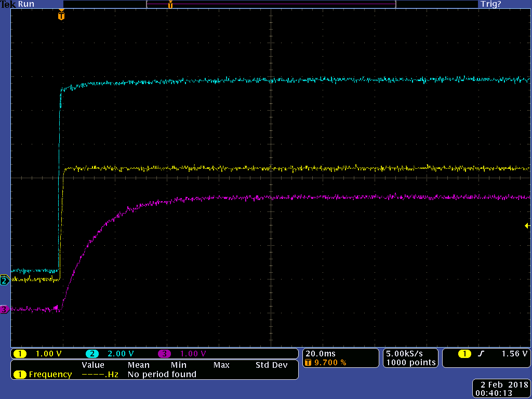Click the channel 2 cyan badge
The height and width of the screenshot is (399, 532).
pos(92,354)
